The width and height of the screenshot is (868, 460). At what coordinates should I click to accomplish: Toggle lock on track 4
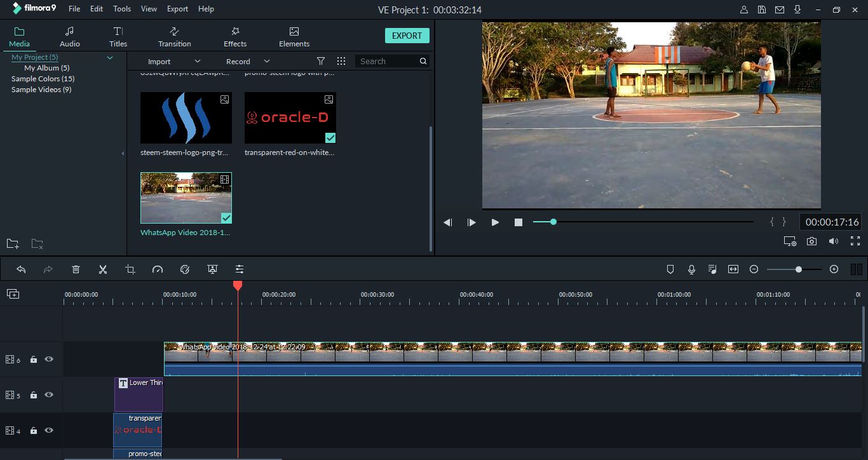(x=34, y=431)
